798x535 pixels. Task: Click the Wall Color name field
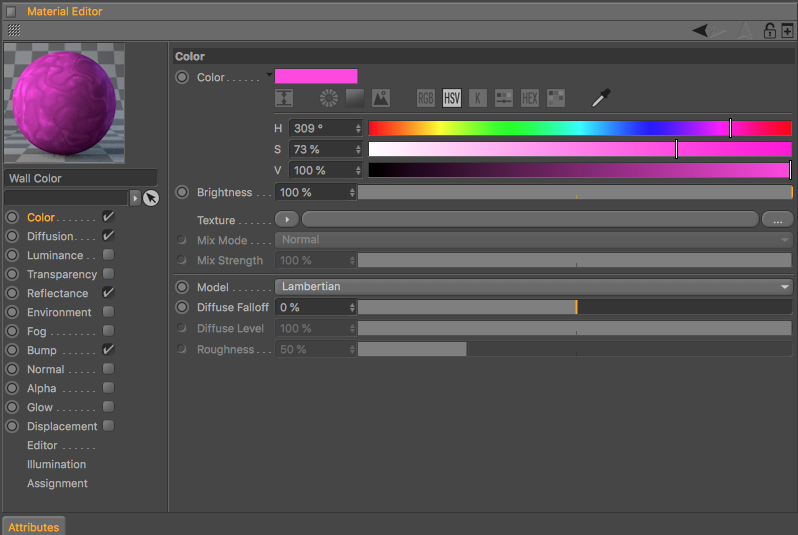(x=80, y=178)
